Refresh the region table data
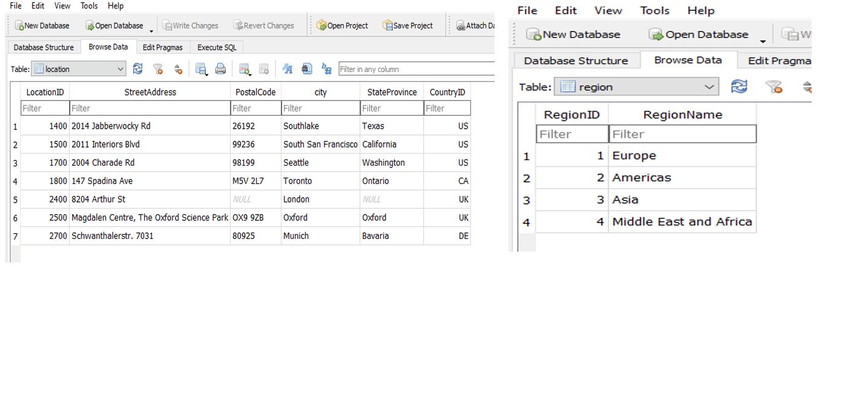The height and width of the screenshot is (410, 868). tap(739, 86)
